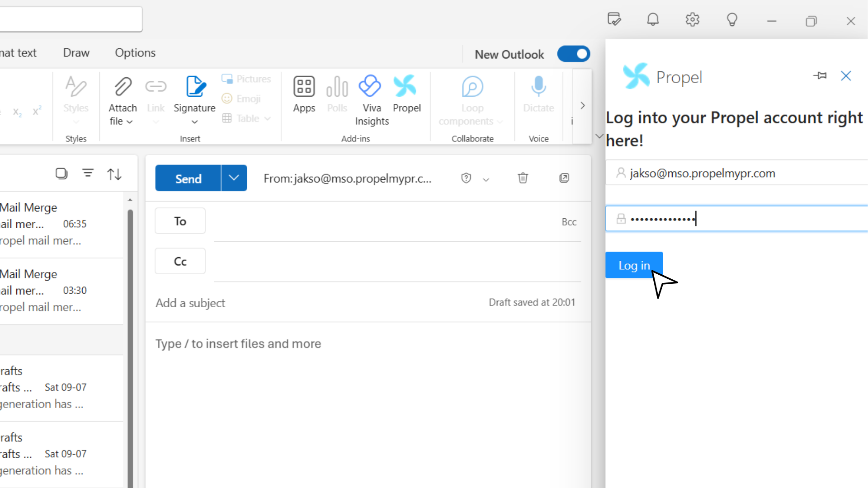The width and height of the screenshot is (868, 488).
Task: Launch the Propel add-in from the ribbon
Action: (406, 95)
